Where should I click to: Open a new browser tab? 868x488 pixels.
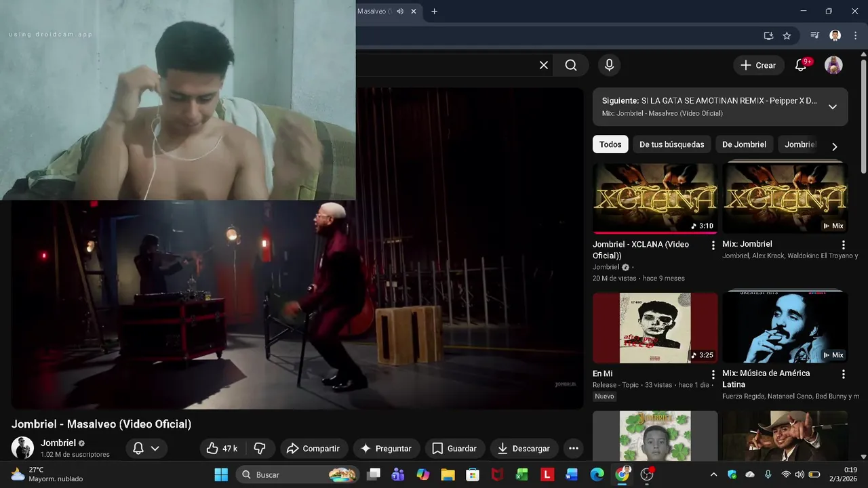(434, 12)
